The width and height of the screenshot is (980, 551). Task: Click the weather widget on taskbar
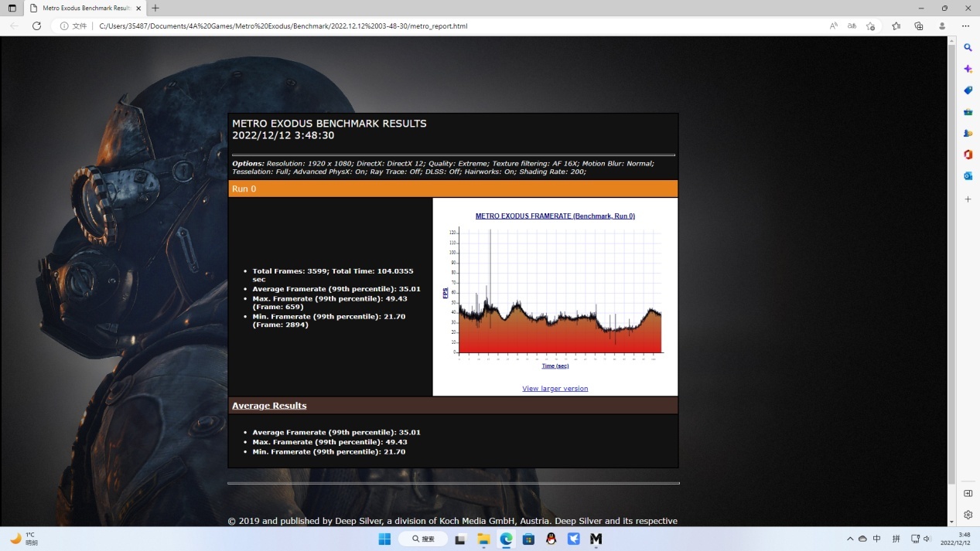[x=23, y=539]
